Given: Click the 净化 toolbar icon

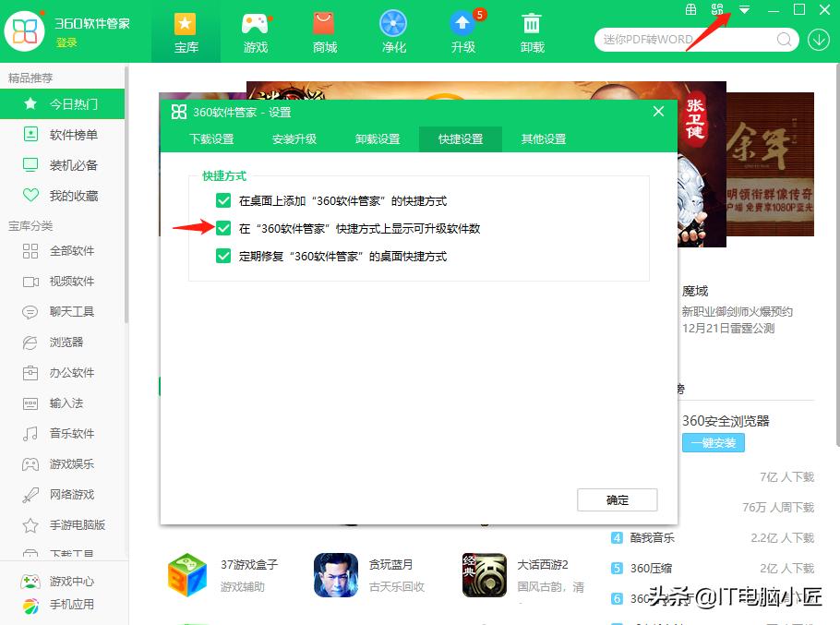Looking at the screenshot, I should [x=393, y=30].
